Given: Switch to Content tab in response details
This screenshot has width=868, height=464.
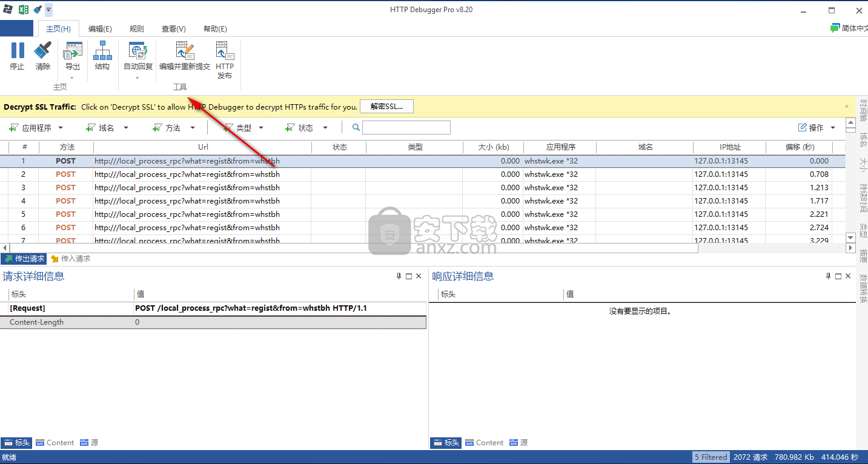Looking at the screenshot, I should 485,443.
